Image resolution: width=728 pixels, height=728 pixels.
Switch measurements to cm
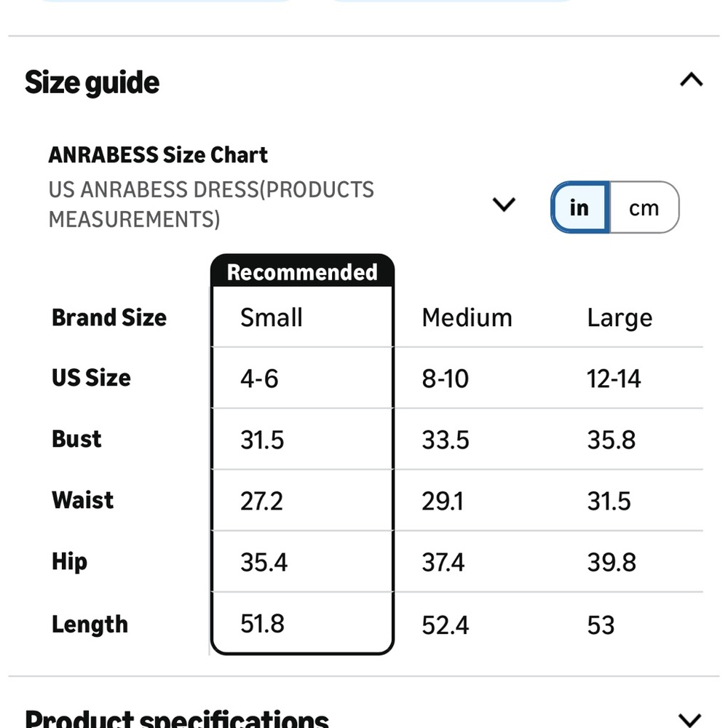[644, 207]
